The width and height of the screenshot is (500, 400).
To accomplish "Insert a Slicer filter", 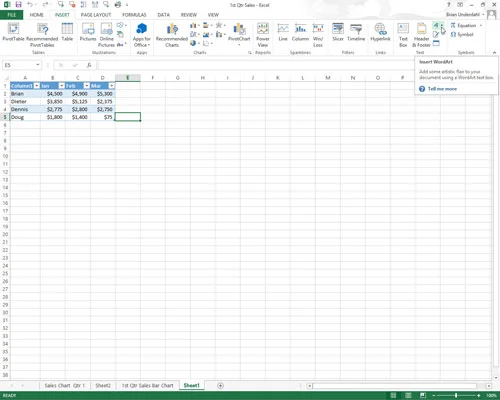I will click(338, 32).
